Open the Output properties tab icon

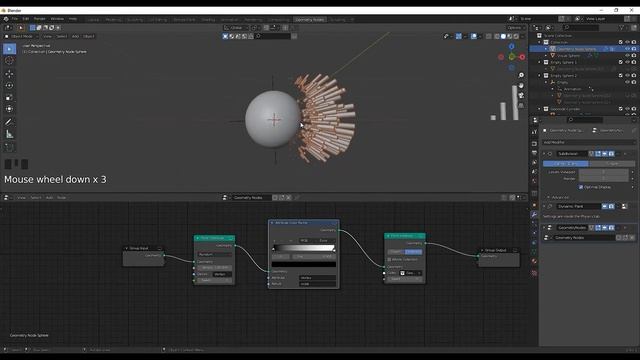(534, 153)
